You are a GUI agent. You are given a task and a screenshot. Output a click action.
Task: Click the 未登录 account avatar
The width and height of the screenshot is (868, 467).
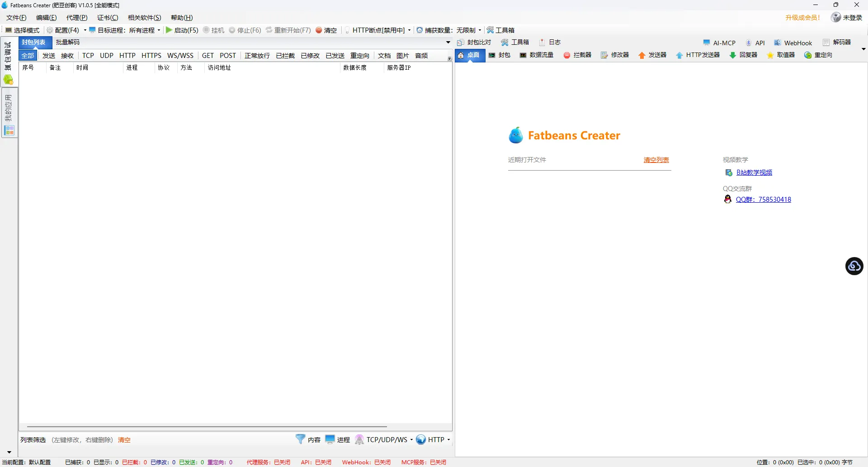point(836,17)
